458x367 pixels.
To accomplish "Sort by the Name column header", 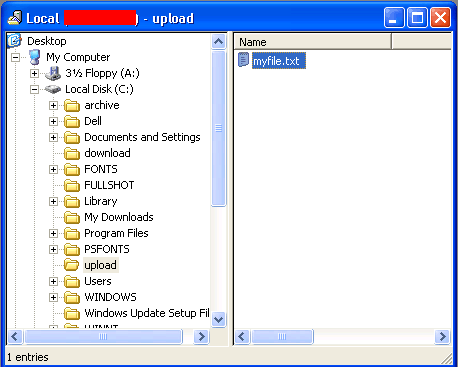I will pyautogui.click(x=313, y=42).
